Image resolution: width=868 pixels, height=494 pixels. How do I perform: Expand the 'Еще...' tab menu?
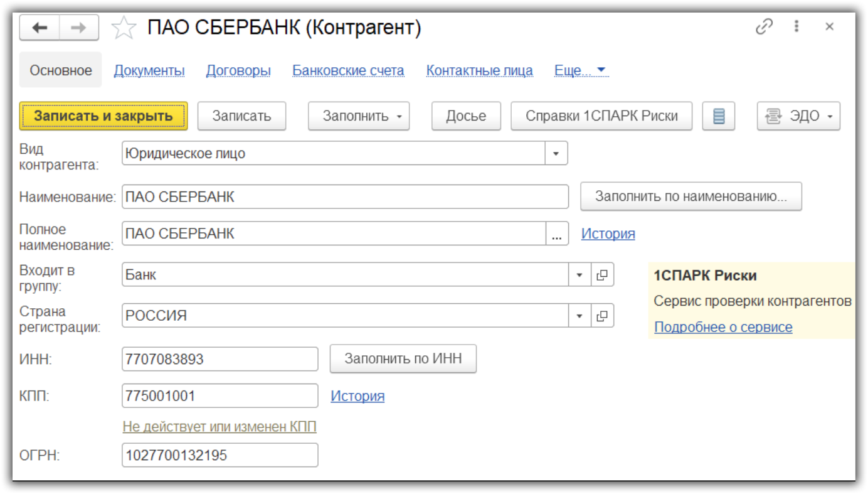[x=581, y=70]
